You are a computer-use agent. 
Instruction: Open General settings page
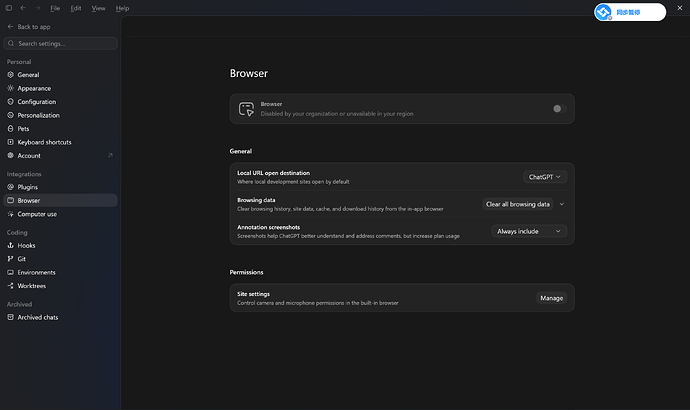(x=60, y=75)
